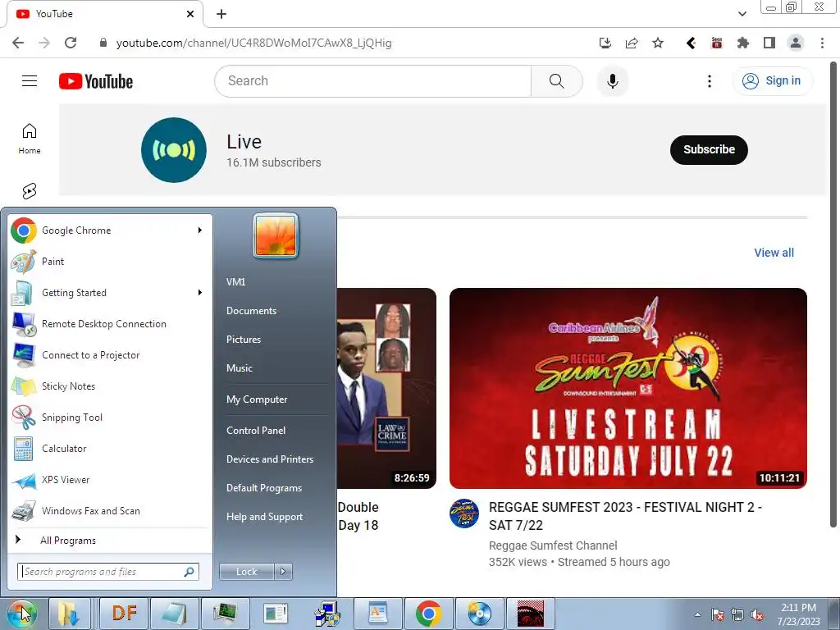Open the YouTube guide hamburger menu

[30, 81]
